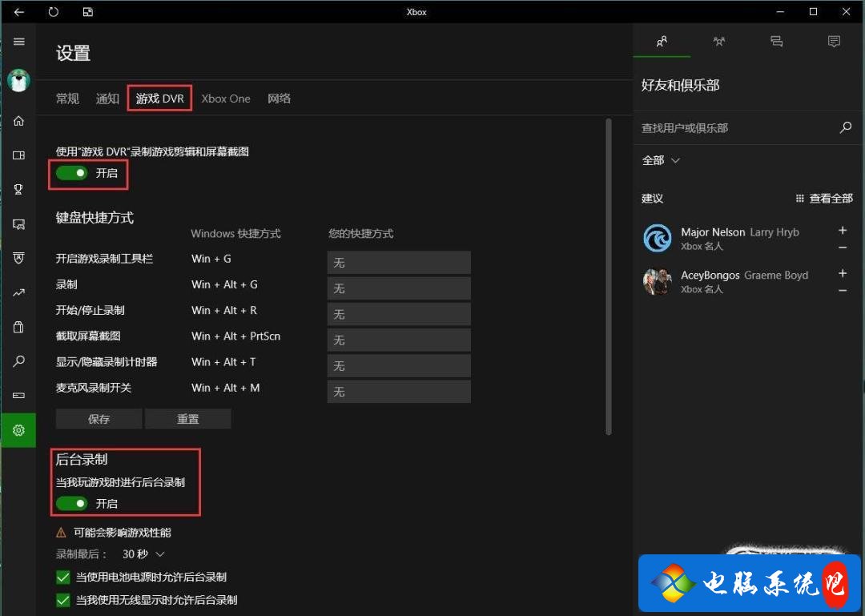Image resolution: width=865 pixels, height=616 pixels.
Task: Click the sidebar search magnifier icon
Action: point(18,361)
